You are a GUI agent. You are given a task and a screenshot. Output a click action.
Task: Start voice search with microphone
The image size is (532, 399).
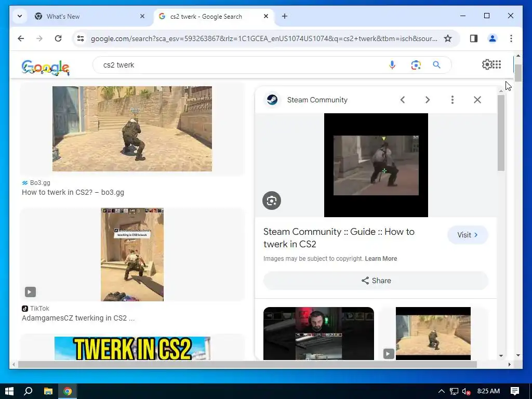[392, 65]
